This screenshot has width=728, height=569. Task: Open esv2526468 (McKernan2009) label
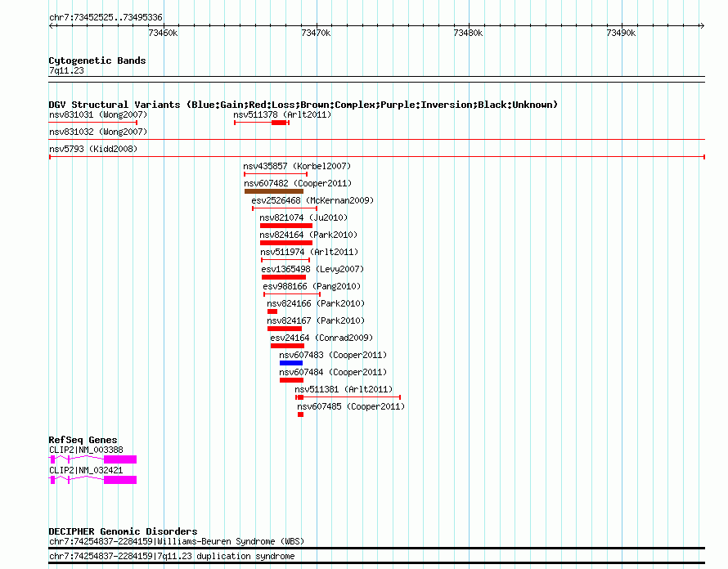(312, 200)
